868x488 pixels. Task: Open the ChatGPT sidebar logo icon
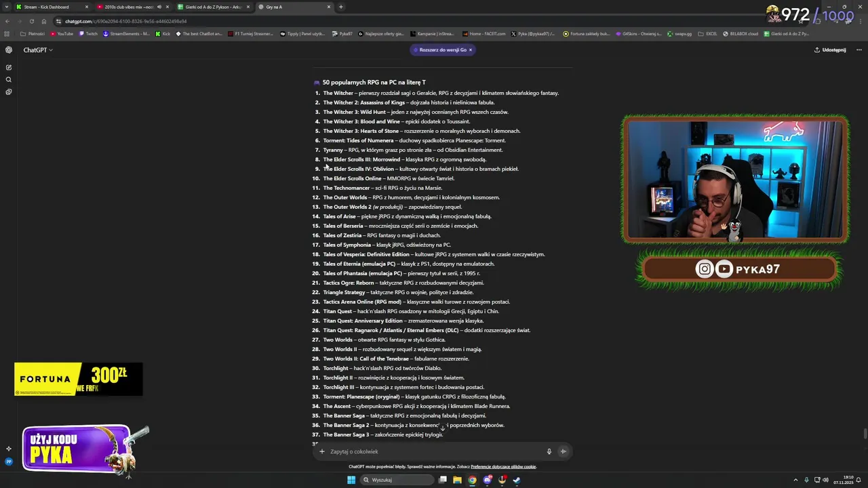click(x=9, y=49)
